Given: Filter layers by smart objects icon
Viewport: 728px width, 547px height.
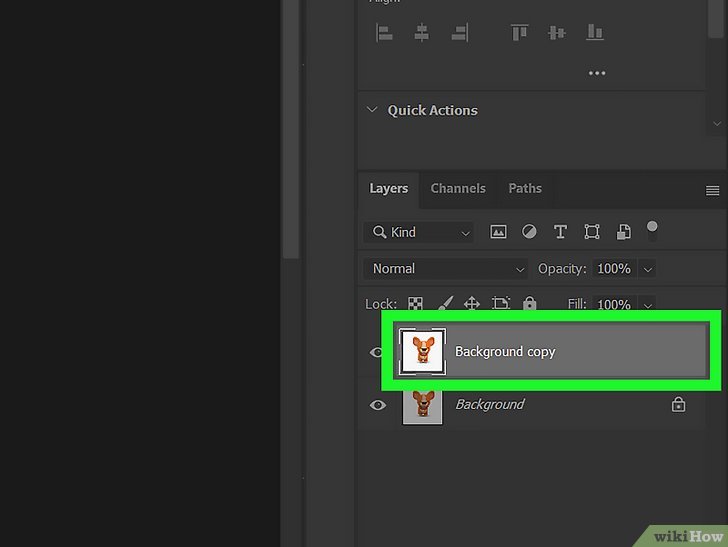Looking at the screenshot, I should (x=624, y=232).
